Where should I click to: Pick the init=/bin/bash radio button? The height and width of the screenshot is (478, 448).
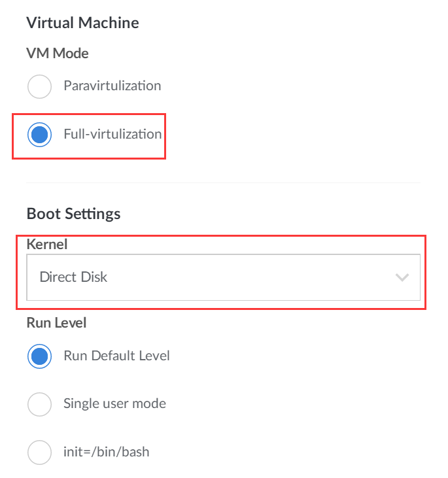pyautogui.click(x=39, y=452)
